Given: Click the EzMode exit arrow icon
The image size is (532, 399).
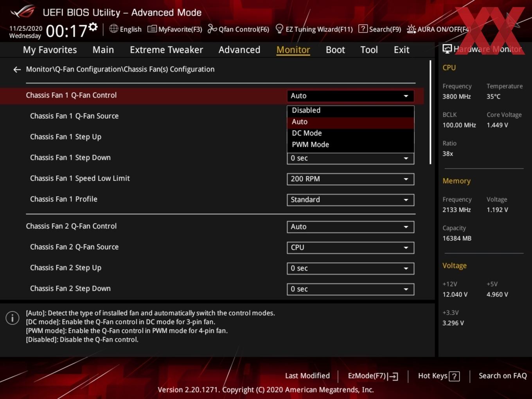Looking at the screenshot, I should [393, 376].
